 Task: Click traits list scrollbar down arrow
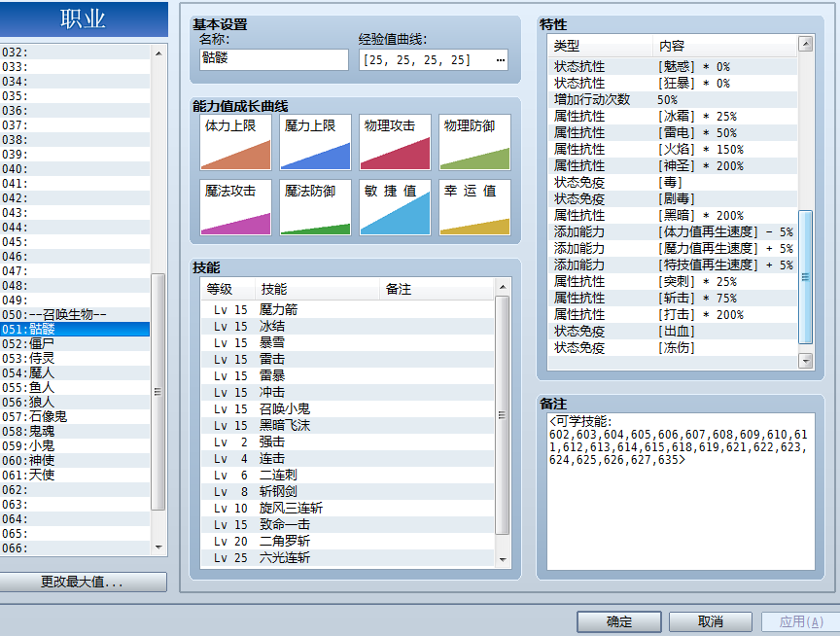point(806,361)
